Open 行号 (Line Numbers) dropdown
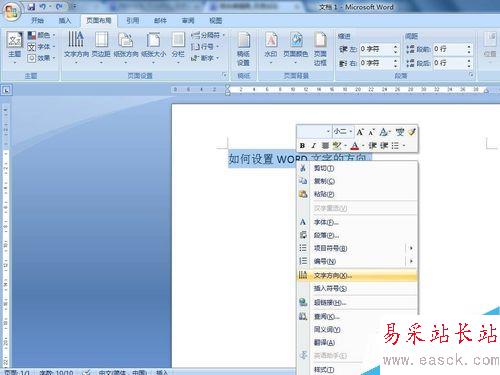This screenshot has height=375, width=500. pyautogui.click(x=205, y=47)
